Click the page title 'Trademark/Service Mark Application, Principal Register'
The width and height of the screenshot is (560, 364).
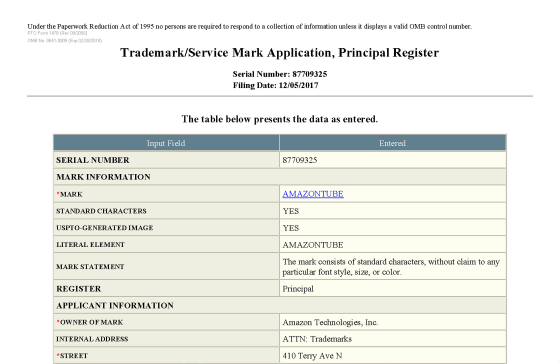280,53
